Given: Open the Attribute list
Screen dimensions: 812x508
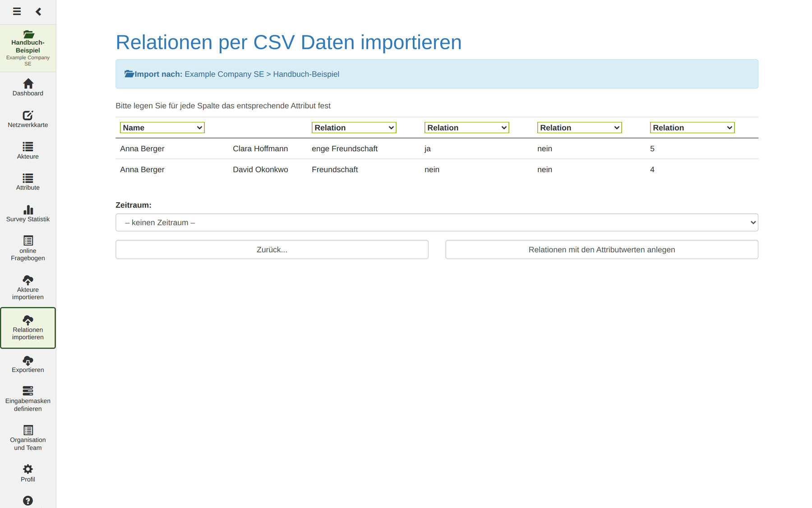Looking at the screenshot, I should pos(28,182).
